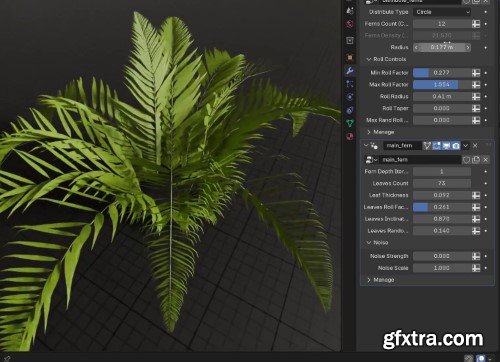Duplicate the main_fern node group
This screenshot has width=500, height=362.
click(x=476, y=160)
